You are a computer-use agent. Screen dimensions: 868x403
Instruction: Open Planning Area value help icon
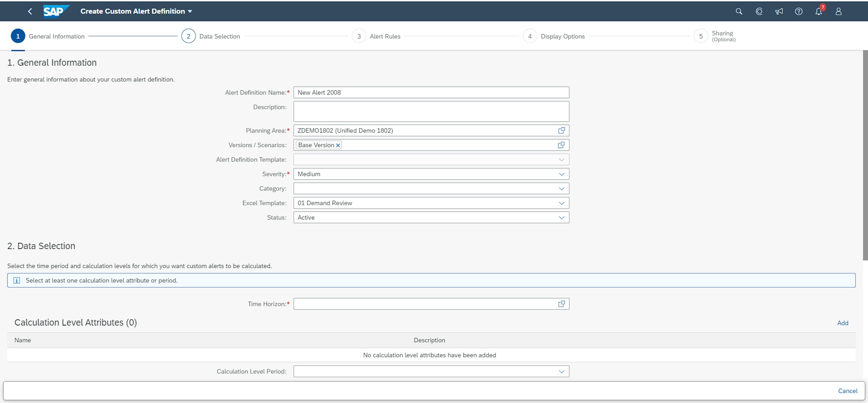pyautogui.click(x=562, y=131)
